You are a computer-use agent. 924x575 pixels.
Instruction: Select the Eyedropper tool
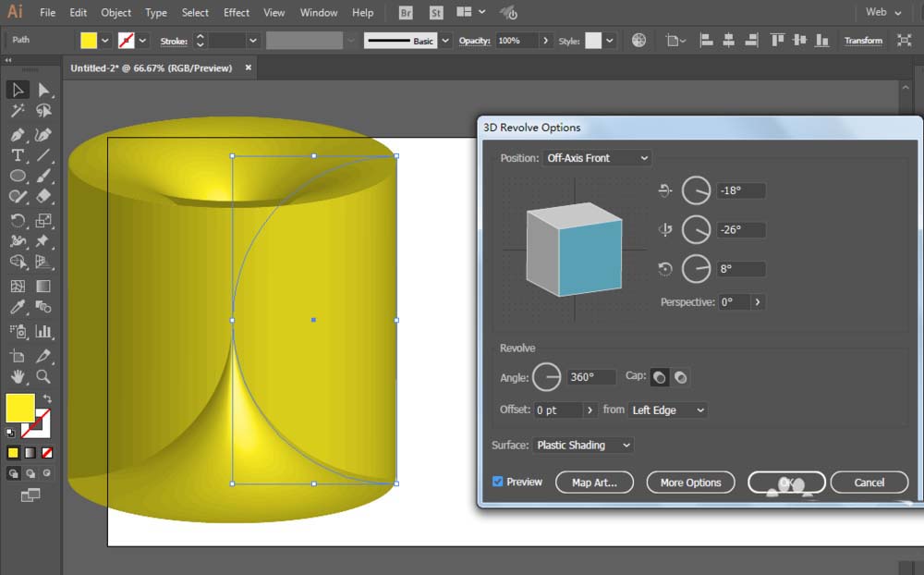click(x=18, y=307)
